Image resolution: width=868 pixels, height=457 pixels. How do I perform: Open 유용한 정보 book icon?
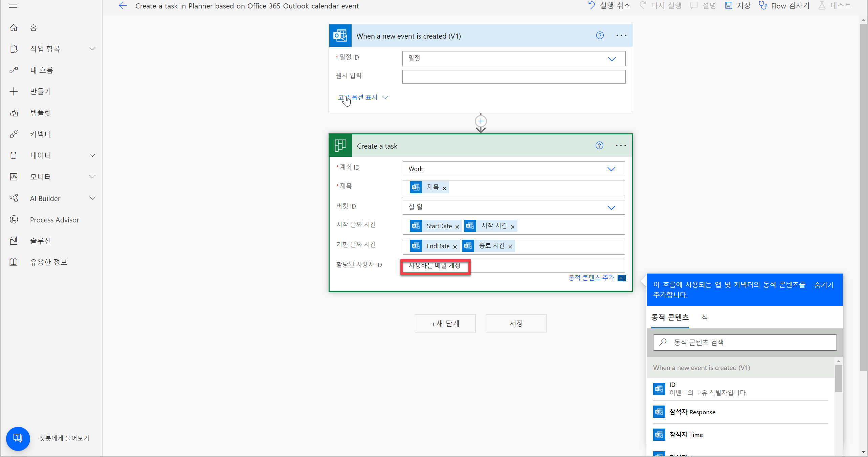(x=14, y=262)
